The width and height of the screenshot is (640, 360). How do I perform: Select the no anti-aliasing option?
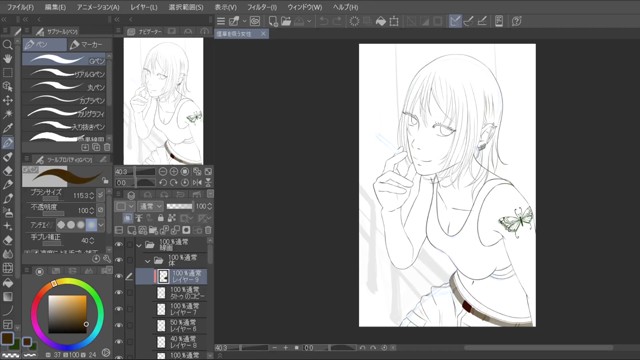61,224
